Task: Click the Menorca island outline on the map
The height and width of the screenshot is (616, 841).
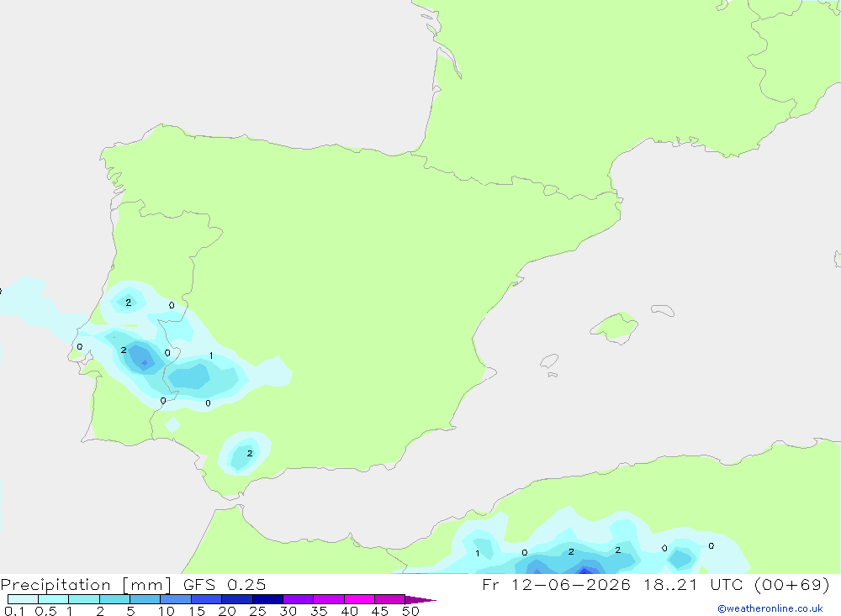Action: [x=663, y=310]
